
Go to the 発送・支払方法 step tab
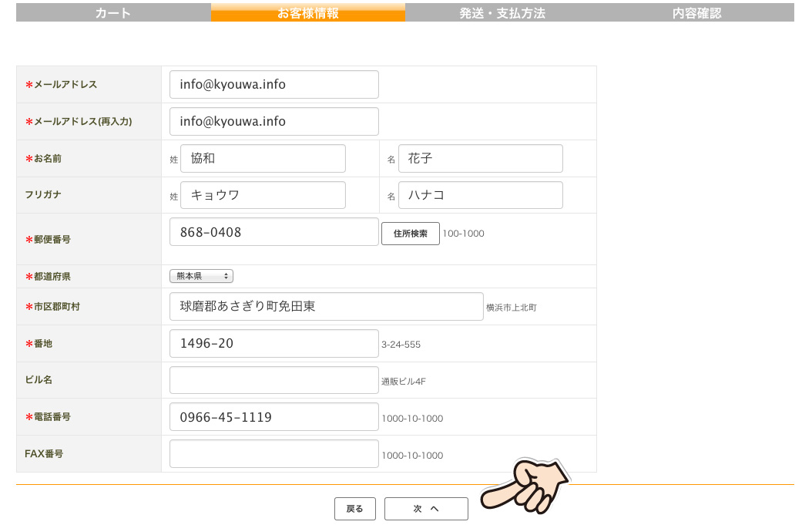pos(502,13)
